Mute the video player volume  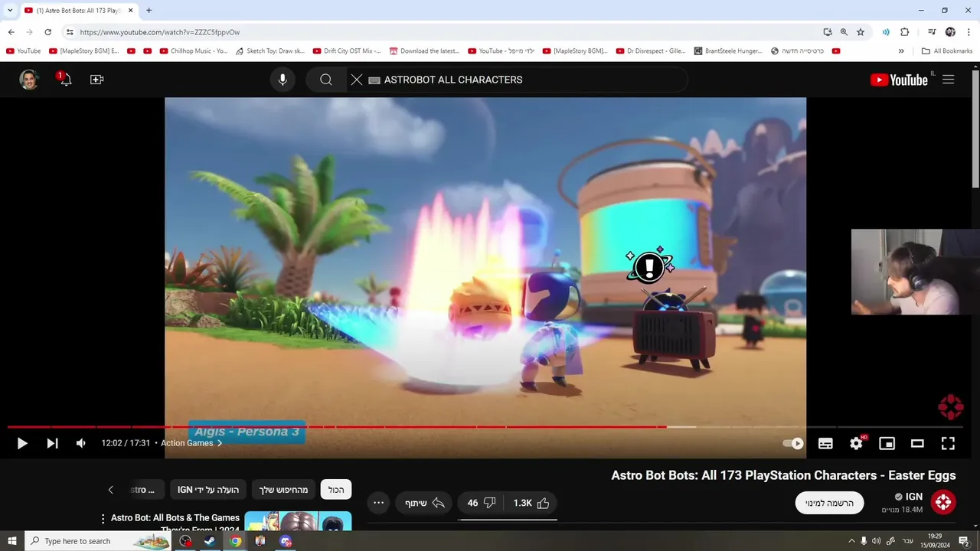pos(81,443)
